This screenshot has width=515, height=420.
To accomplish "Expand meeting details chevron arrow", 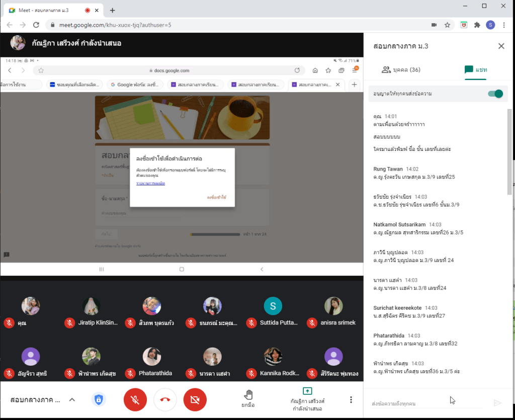I will coord(72,400).
